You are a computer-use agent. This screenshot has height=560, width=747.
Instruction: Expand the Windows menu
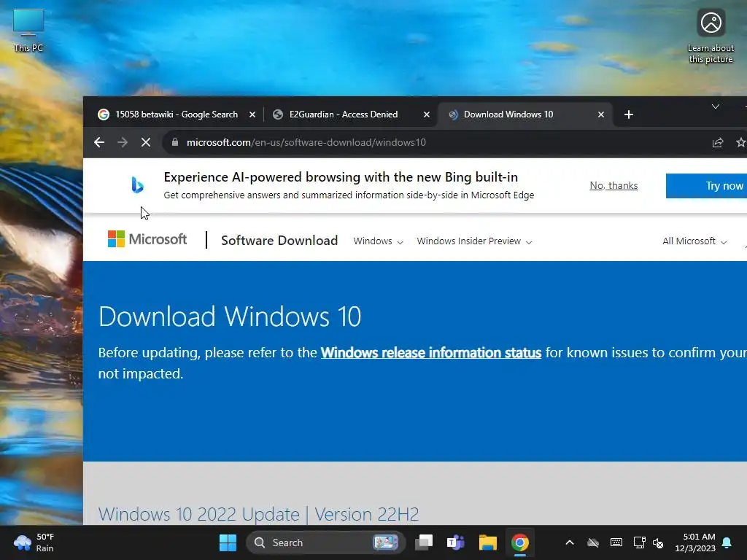tap(379, 241)
